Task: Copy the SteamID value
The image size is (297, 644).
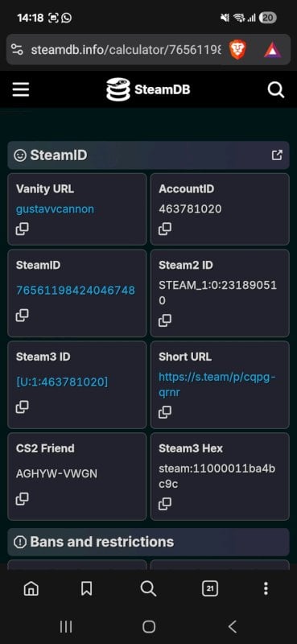Action: (x=23, y=315)
